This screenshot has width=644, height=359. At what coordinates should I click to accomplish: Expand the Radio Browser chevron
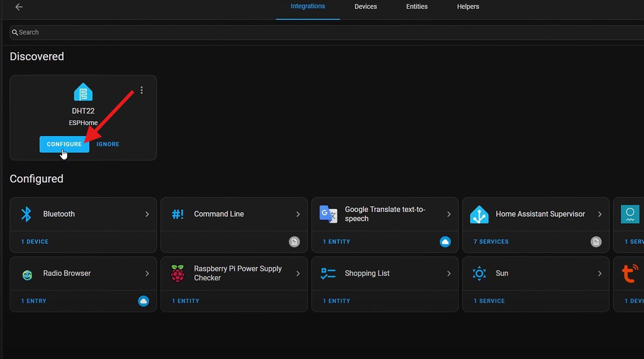click(147, 274)
